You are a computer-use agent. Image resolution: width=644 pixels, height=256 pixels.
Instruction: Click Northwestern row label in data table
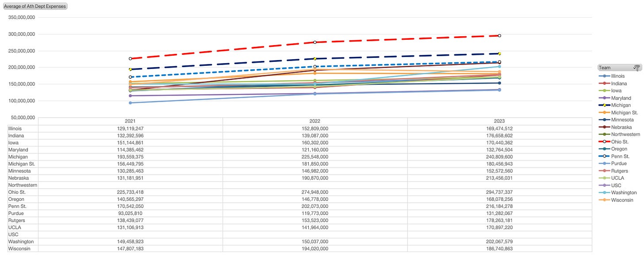coord(23,185)
